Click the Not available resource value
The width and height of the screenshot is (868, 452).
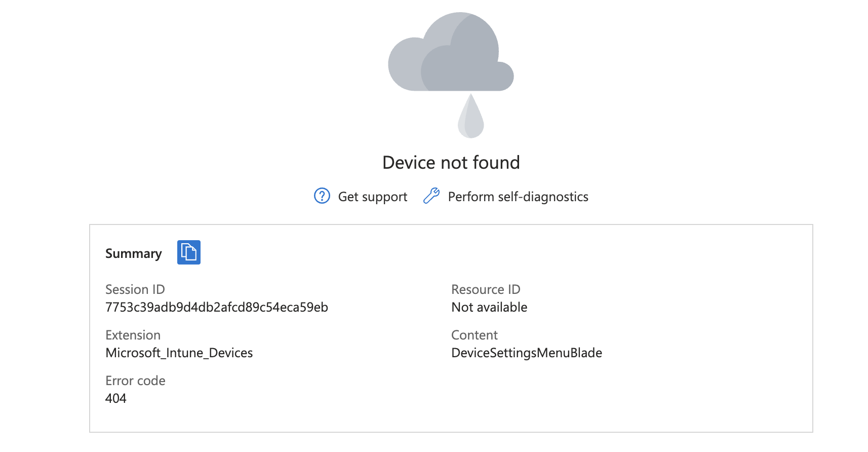489,307
